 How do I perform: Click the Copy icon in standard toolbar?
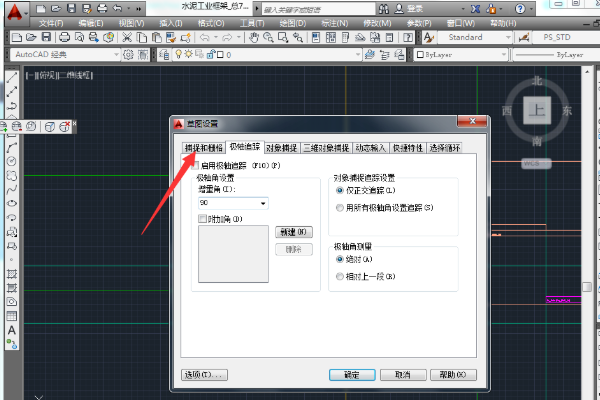click(142, 37)
